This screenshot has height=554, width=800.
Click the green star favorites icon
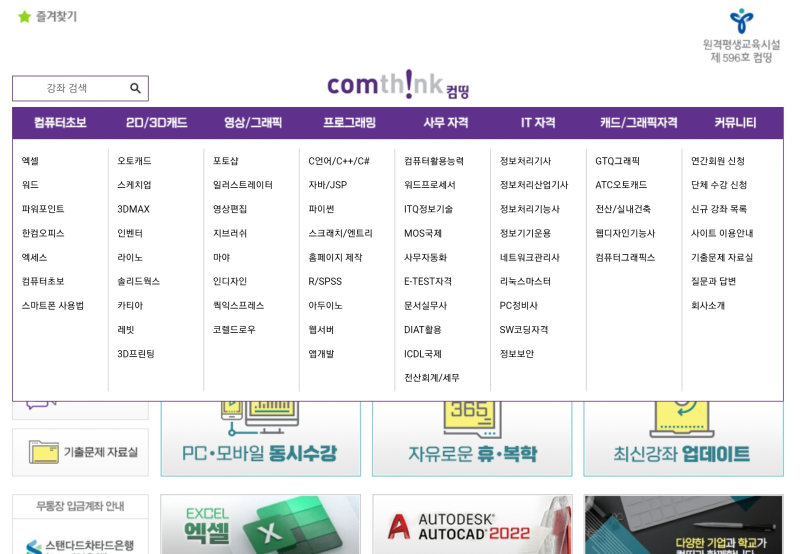24,17
